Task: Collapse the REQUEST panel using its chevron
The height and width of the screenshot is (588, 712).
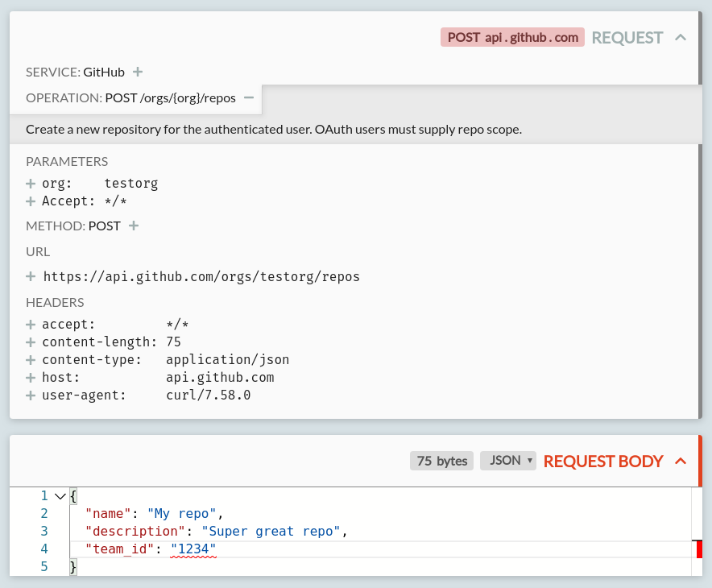Action: (681, 37)
